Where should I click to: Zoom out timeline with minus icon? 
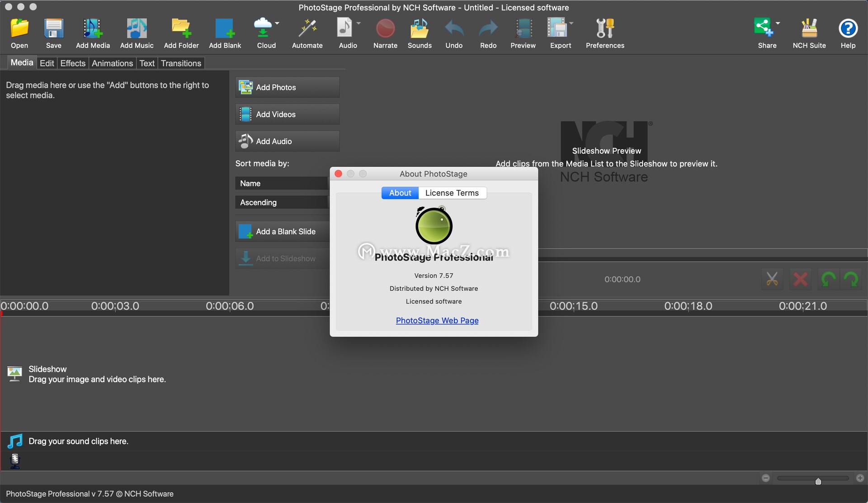pyautogui.click(x=766, y=478)
